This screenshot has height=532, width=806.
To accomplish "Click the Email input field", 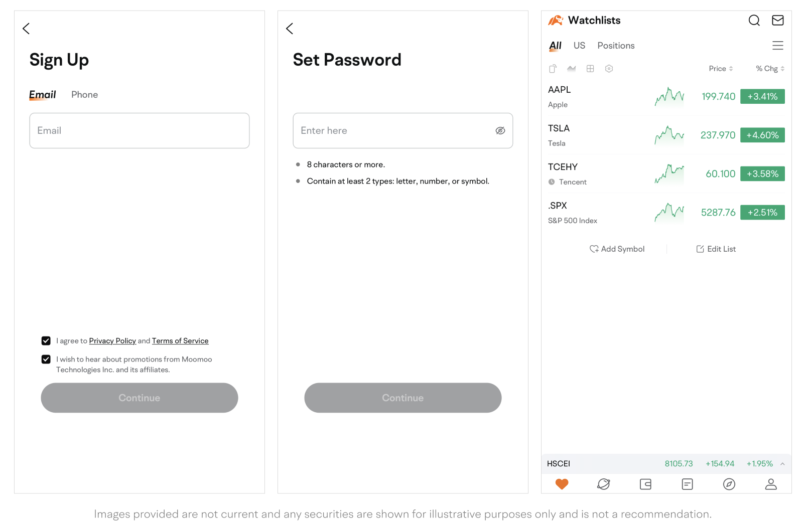I will [140, 131].
